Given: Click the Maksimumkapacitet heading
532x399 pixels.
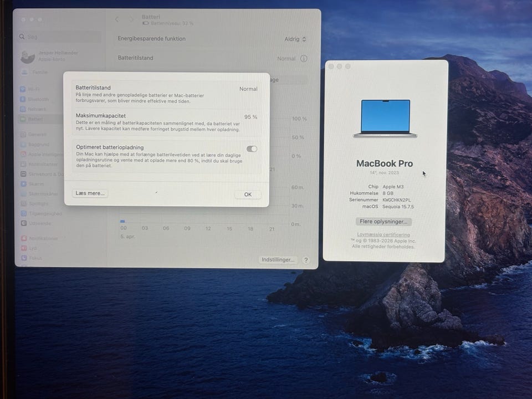Looking at the screenshot, I should click(x=101, y=116).
